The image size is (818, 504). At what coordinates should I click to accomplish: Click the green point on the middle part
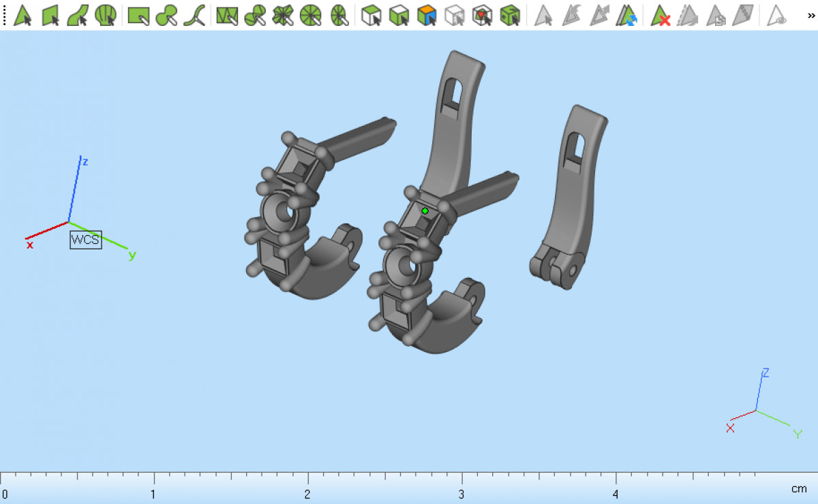click(425, 211)
